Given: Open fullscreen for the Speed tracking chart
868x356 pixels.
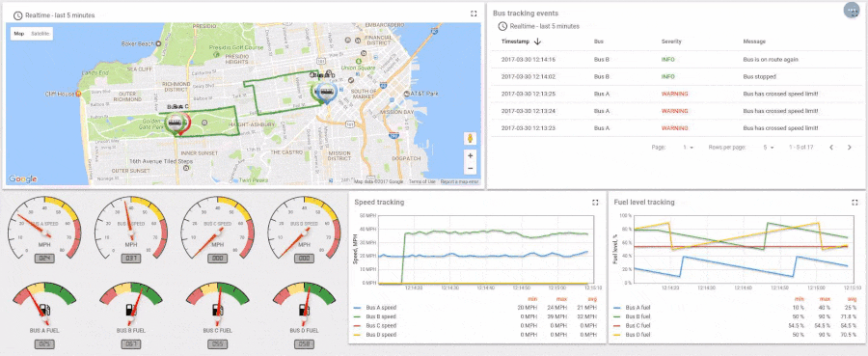Looking at the screenshot, I should tap(595, 203).
